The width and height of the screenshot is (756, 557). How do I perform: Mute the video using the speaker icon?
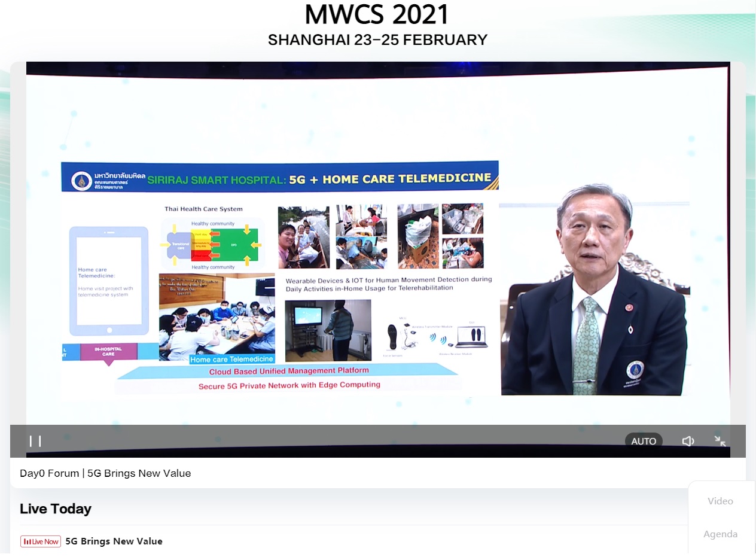tap(688, 442)
